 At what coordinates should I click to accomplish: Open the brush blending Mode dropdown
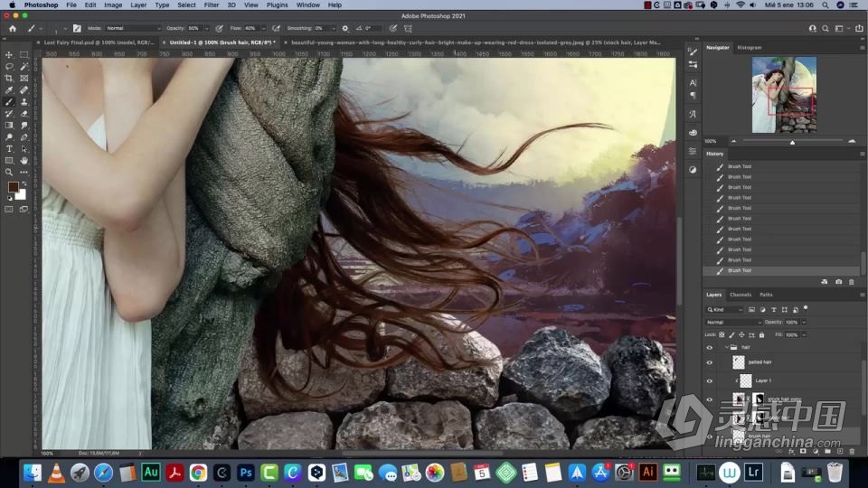pos(134,28)
